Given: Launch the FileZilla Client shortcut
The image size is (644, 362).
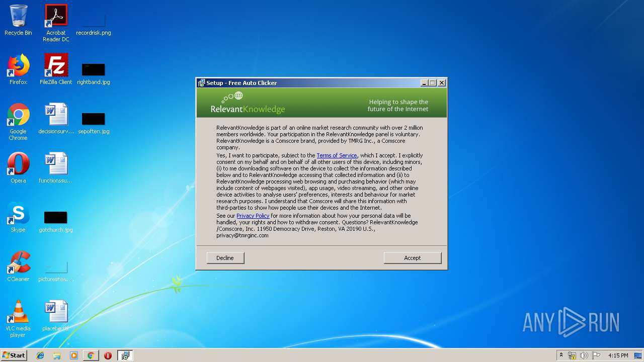Looking at the screenshot, I should [56, 69].
